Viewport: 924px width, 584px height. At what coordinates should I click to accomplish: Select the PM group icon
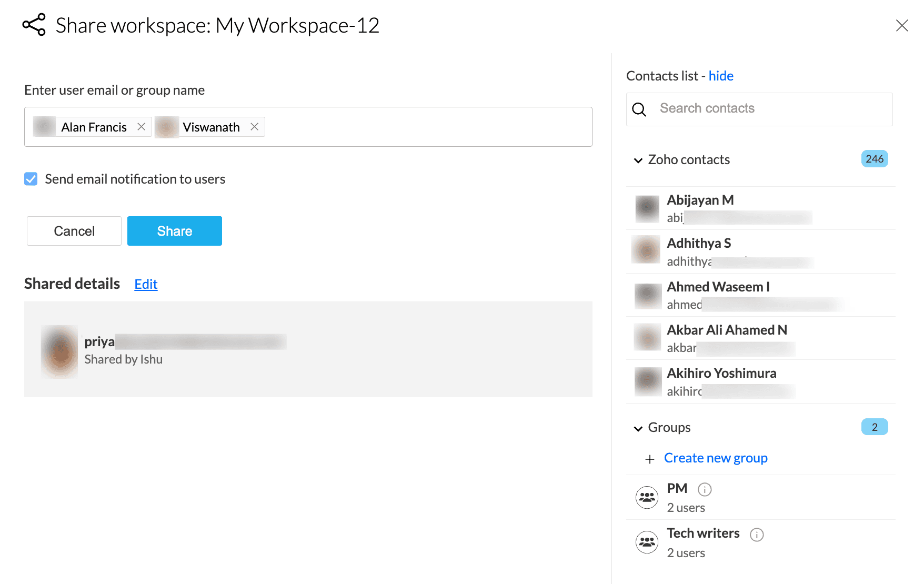[647, 497]
